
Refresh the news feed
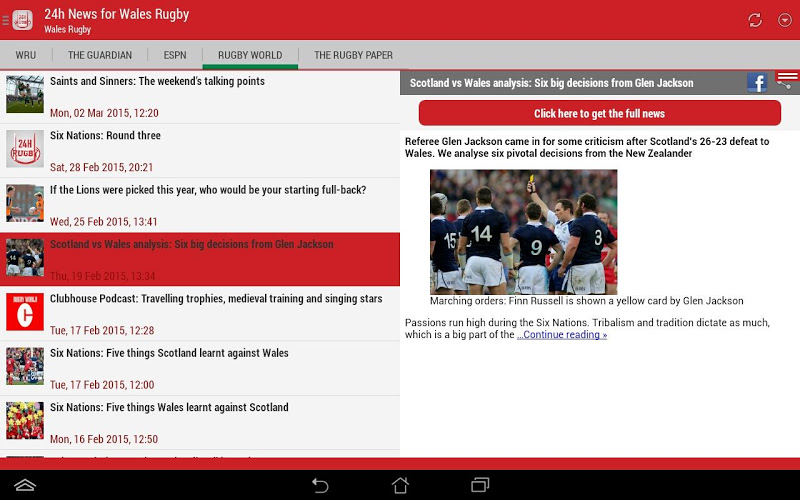tap(755, 20)
